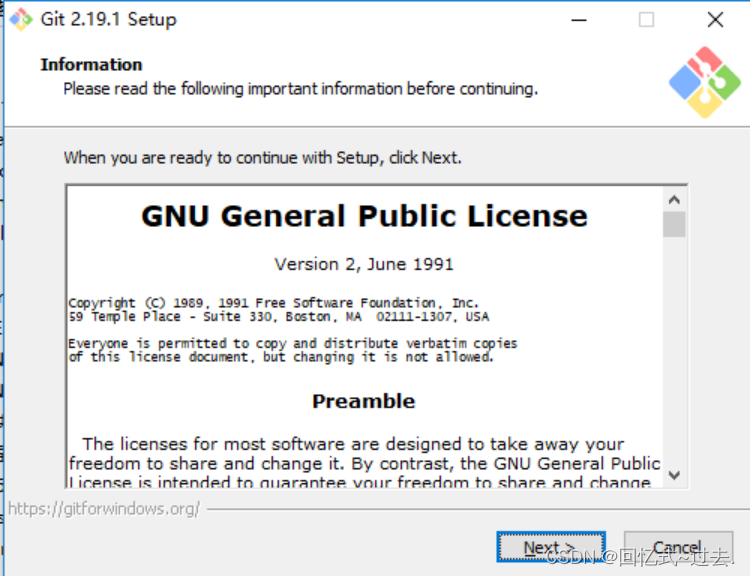
Task: Click the Git 2.19.1 Setup title text
Action: (109, 20)
